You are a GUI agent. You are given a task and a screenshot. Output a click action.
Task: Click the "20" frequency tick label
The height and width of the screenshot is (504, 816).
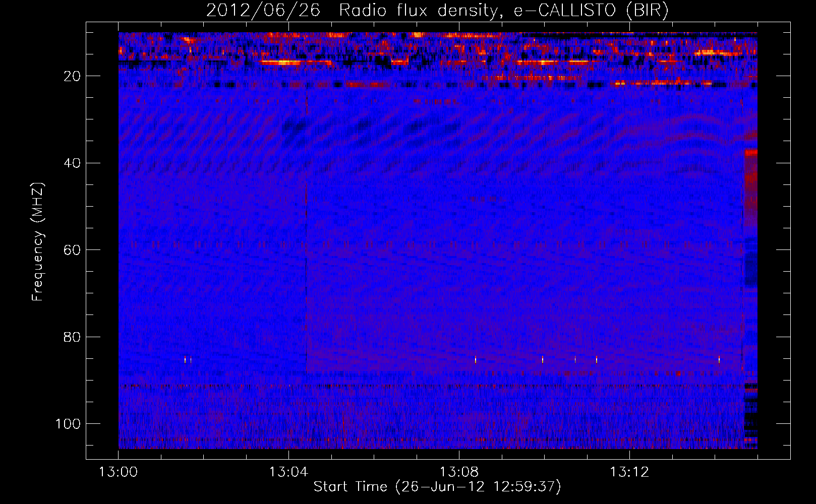coord(72,76)
